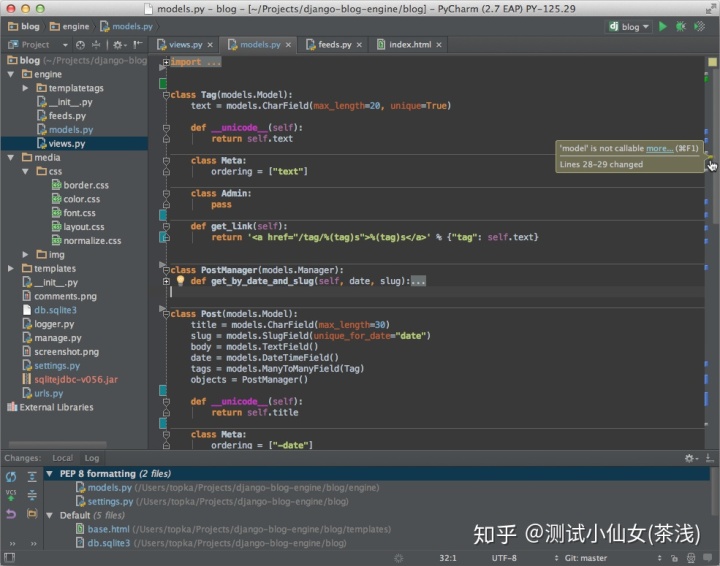
Task: Click models.py breadcrumb in navigation bar
Action: [127, 27]
